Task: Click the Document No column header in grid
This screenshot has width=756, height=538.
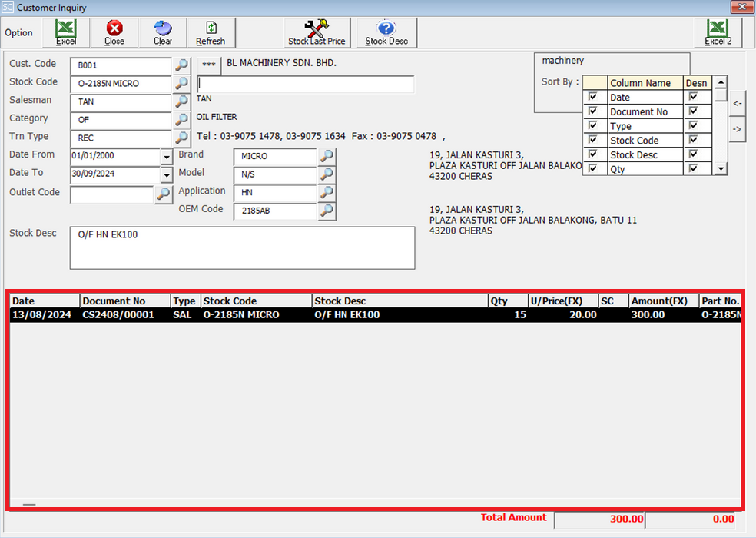Action: pos(125,301)
